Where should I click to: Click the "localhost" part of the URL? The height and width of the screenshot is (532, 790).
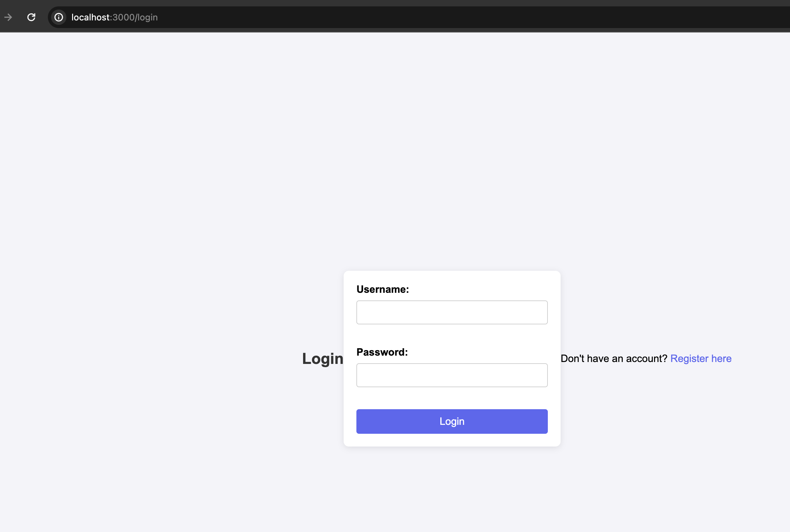pyautogui.click(x=90, y=17)
